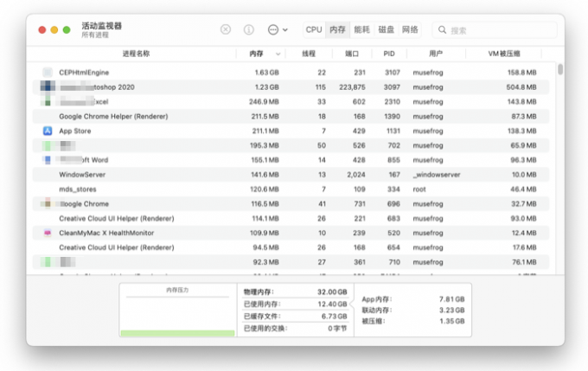Click PID 1390 cell
The width and height of the screenshot is (588, 371).
coord(392,116)
